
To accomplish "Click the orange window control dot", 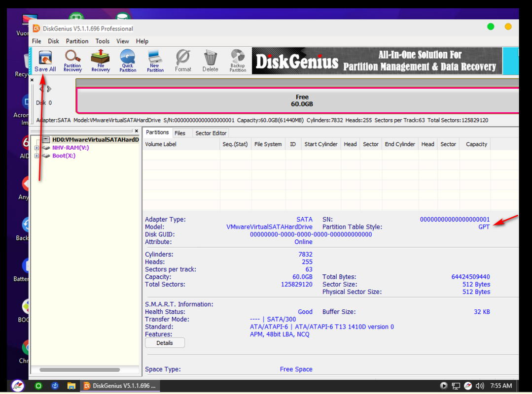I will tap(508, 27).
